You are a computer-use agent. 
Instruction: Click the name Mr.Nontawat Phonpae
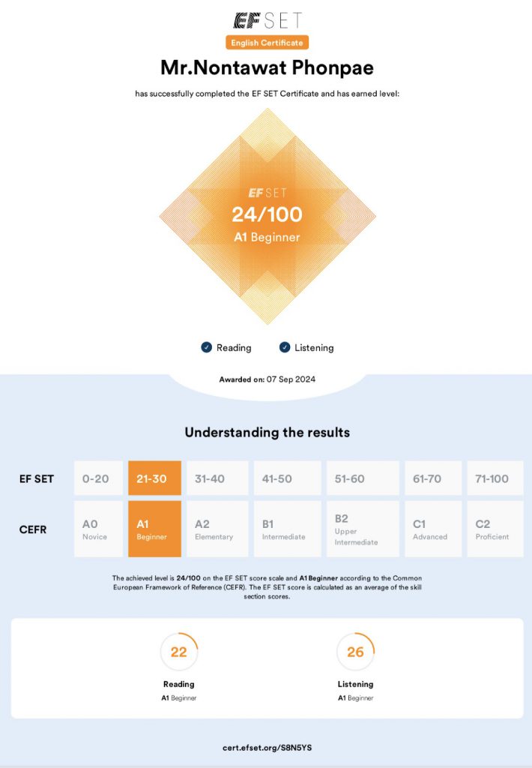tap(267, 68)
